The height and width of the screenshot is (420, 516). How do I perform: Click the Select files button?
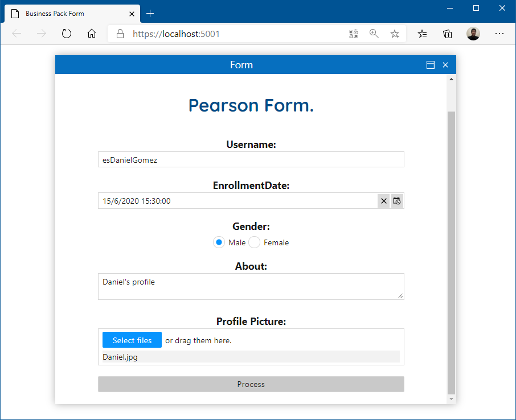[x=132, y=340]
